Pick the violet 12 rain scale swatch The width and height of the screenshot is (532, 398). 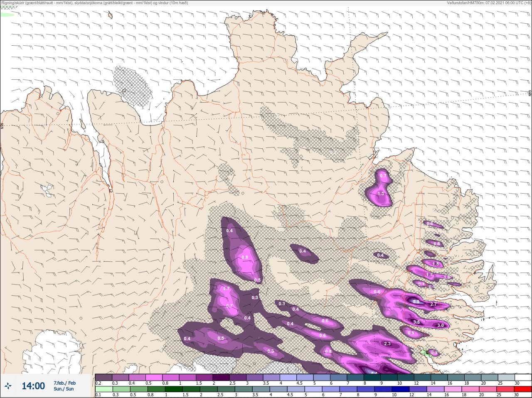point(418,390)
